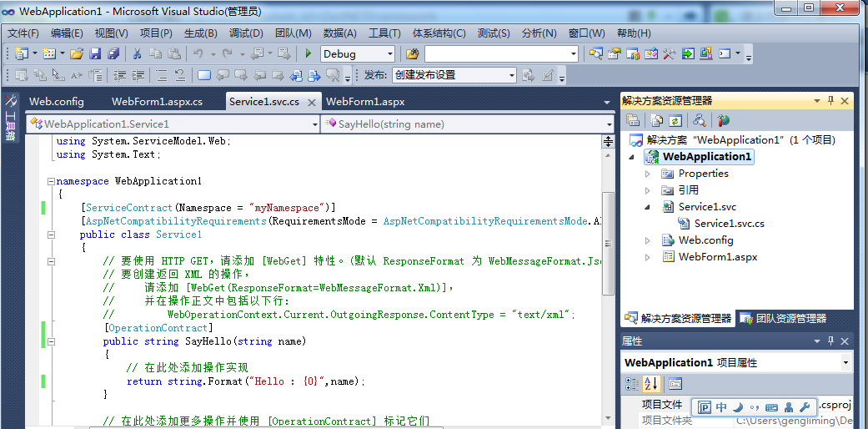The height and width of the screenshot is (429, 868).
Task: Click the vertical scrollbar thumb in the code editor
Action: coord(608,243)
